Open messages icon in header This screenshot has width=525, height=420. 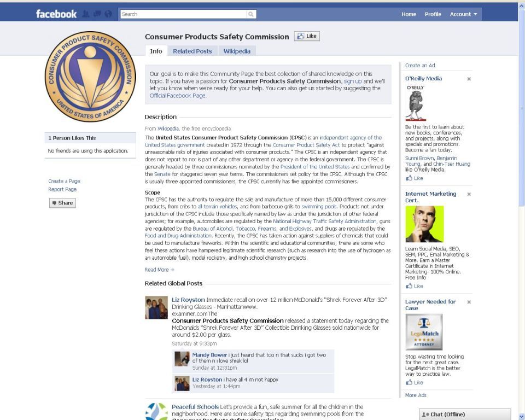pyautogui.click(x=97, y=14)
